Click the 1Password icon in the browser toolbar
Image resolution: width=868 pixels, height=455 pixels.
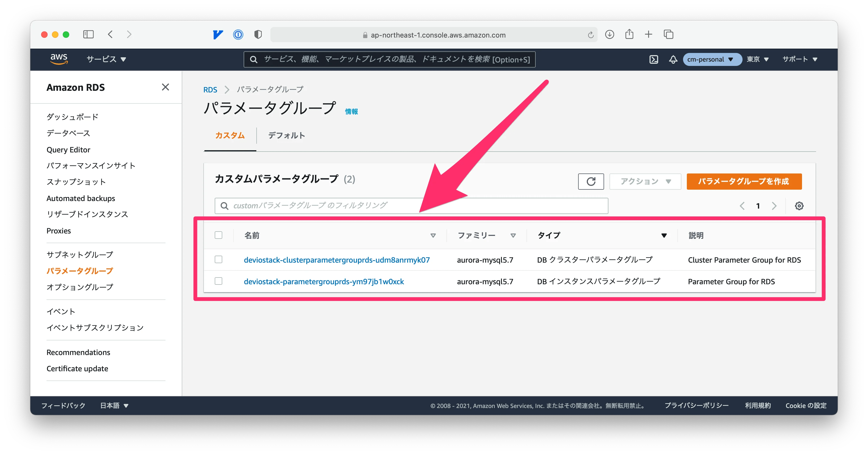(x=238, y=34)
